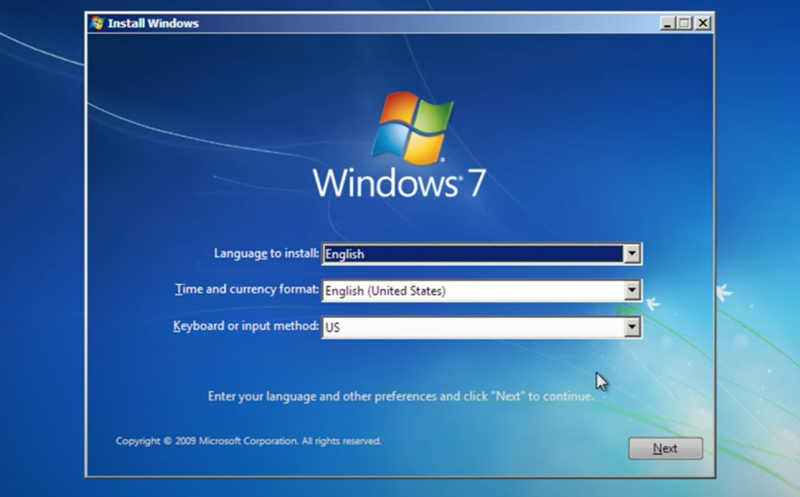Click the 'Language to install:' label
This screenshot has width=800, height=497.
(266, 253)
